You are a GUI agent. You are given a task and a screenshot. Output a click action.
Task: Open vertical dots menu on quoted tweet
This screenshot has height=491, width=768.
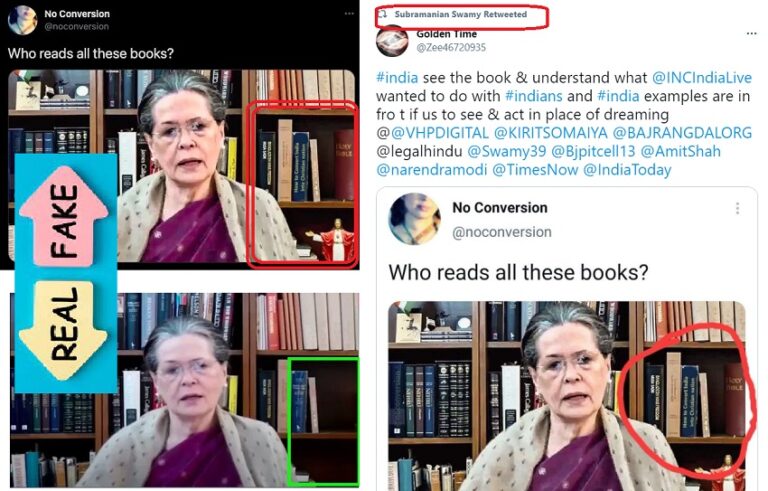click(x=738, y=209)
